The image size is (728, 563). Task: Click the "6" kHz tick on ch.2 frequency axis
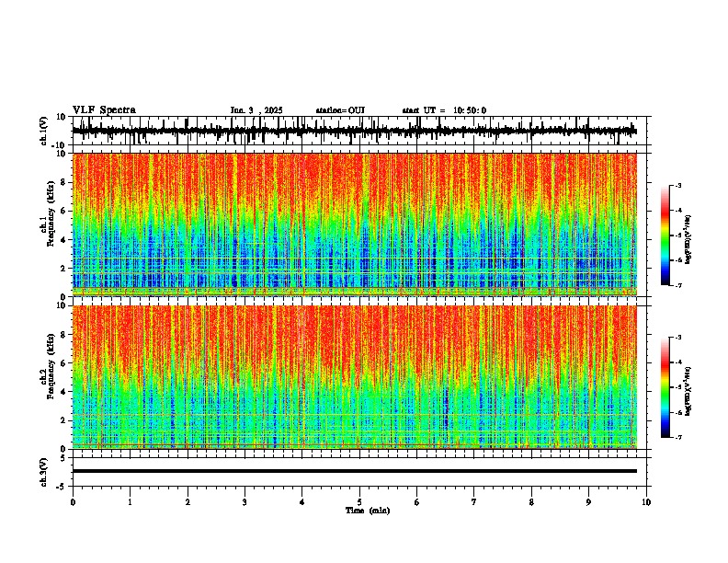click(64, 363)
